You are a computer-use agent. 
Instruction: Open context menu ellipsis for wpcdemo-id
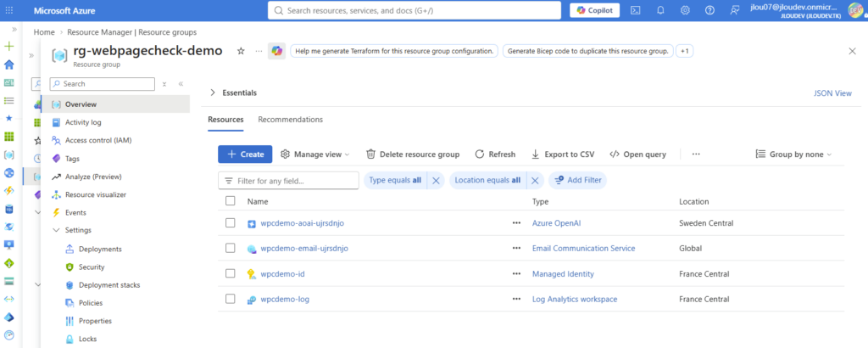click(516, 274)
